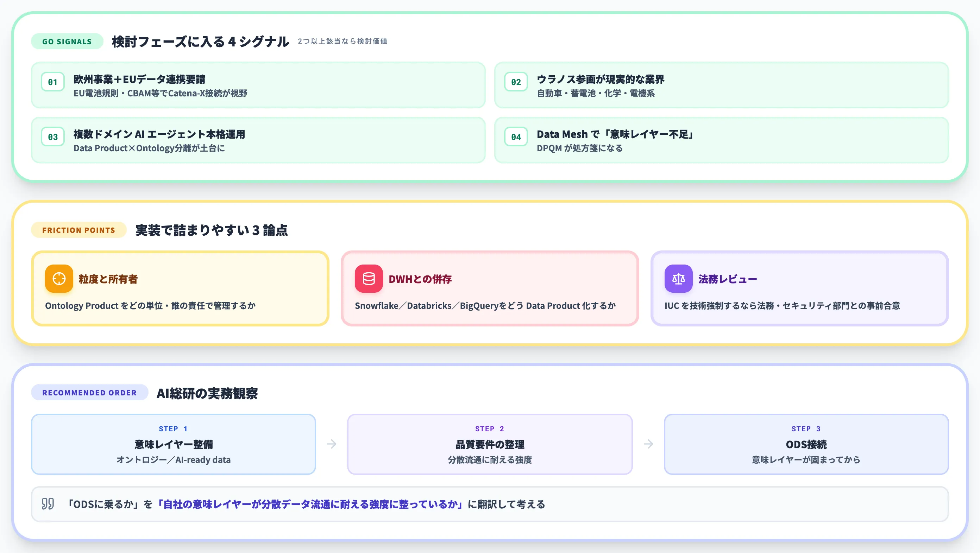This screenshot has height=553, width=980.
Task: Click the IUC を技術強制するなら description text
Action: (782, 306)
